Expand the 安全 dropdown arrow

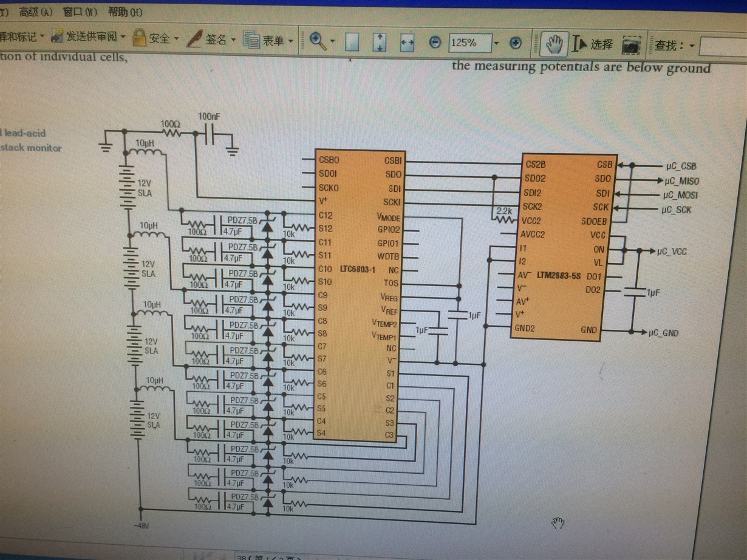tap(176, 38)
